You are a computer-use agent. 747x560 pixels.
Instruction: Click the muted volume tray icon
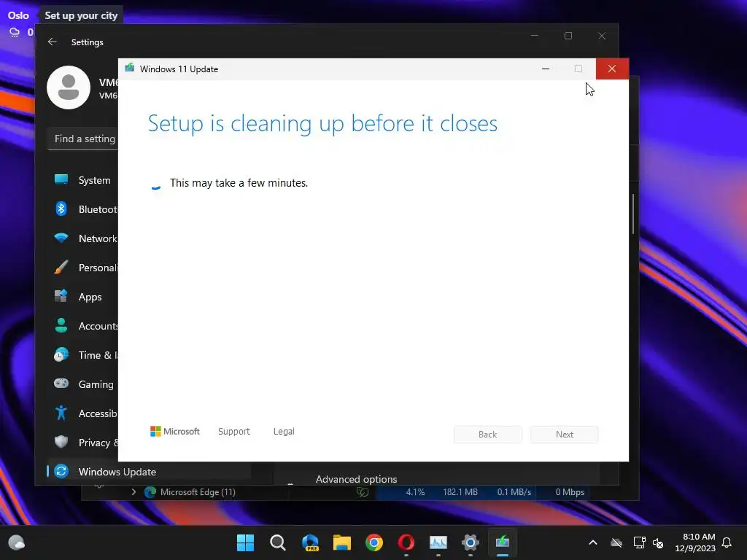[x=658, y=542]
